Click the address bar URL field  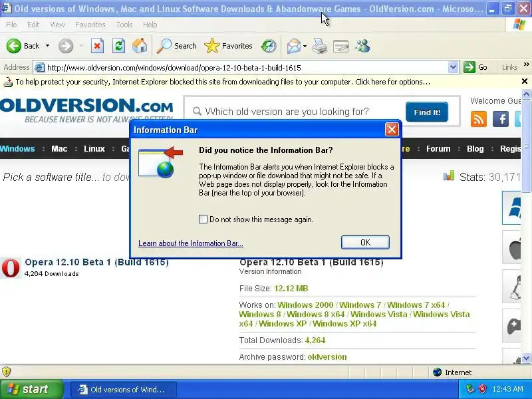pos(245,68)
